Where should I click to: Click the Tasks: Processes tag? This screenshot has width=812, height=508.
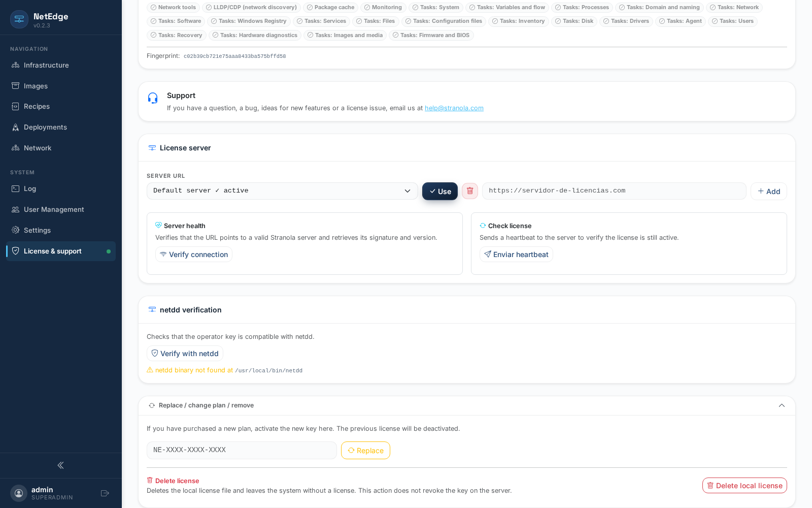(582, 8)
